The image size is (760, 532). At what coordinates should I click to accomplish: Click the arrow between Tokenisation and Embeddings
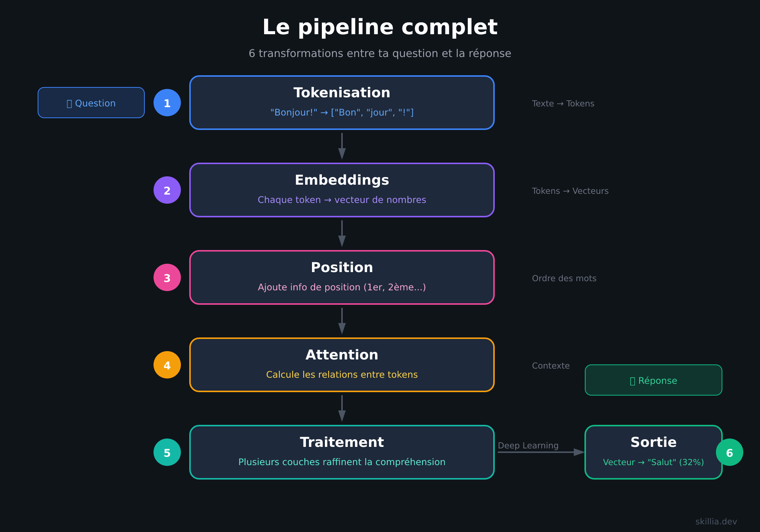(x=342, y=146)
